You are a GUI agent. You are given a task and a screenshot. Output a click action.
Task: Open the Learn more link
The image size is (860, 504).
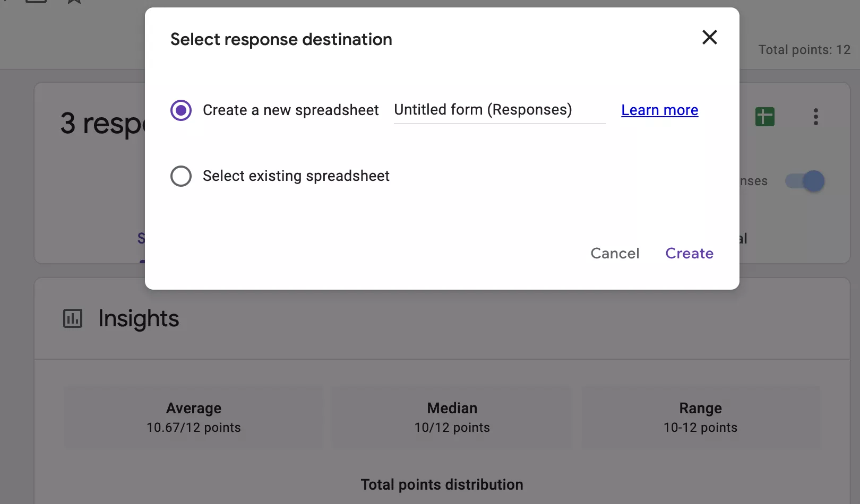click(659, 110)
